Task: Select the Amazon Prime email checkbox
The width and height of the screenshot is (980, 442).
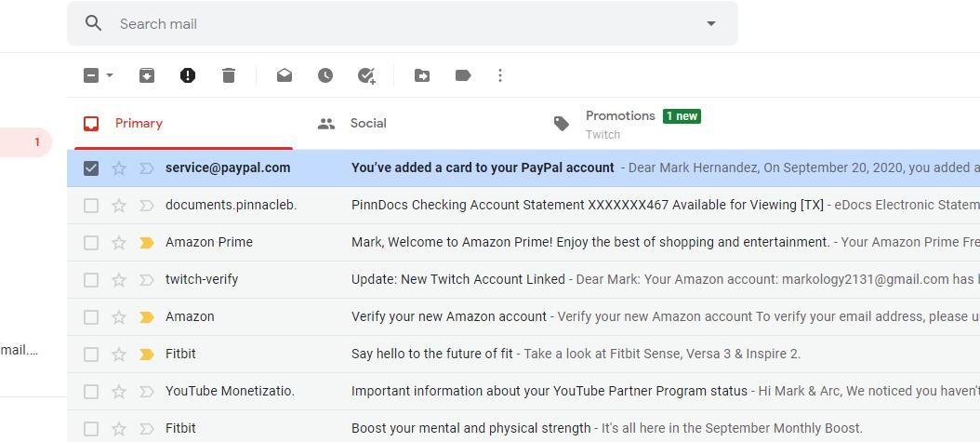Action: [x=91, y=243]
